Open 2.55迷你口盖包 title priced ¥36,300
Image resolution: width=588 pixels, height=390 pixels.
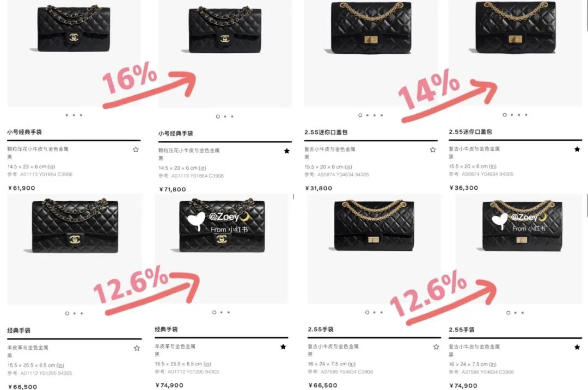[470, 132]
